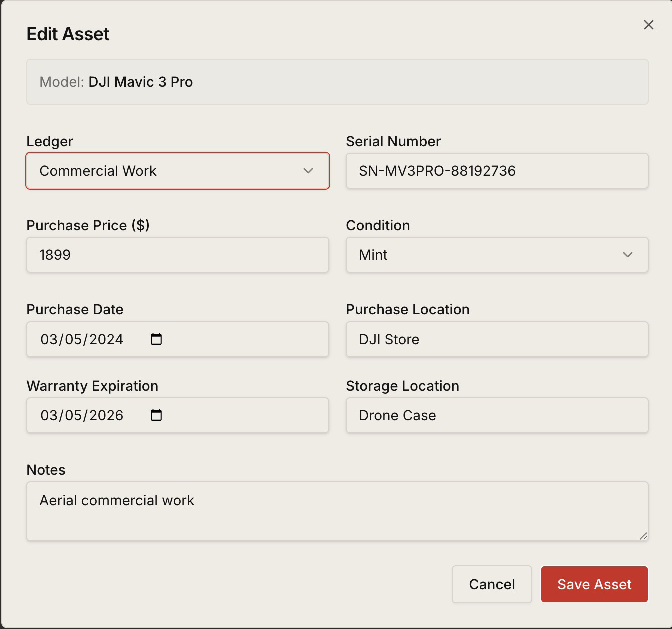Open the Condition dropdown showing Mint

[497, 255]
